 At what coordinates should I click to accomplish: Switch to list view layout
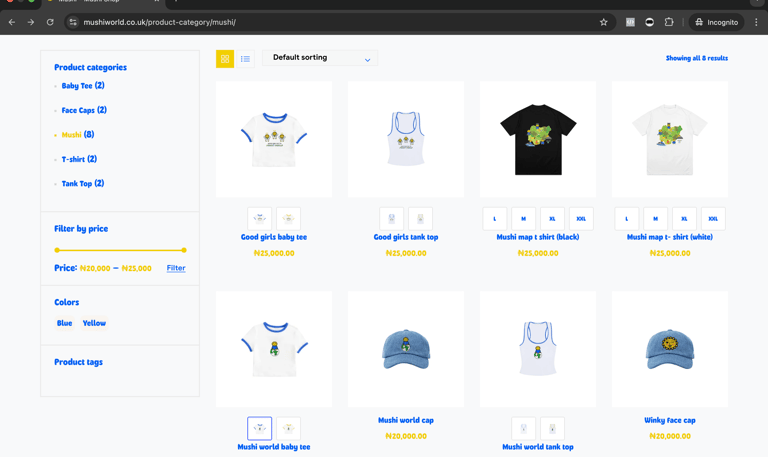[245, 59]
